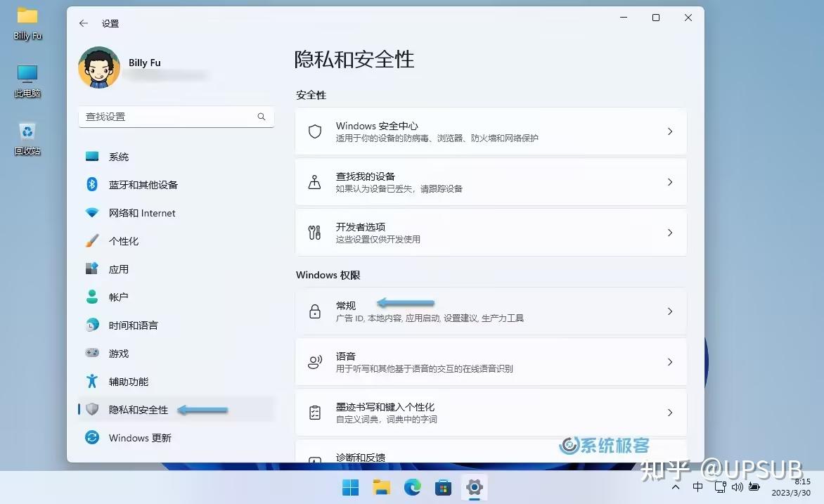Show hidden icons via the system tray chevron
Image resolution: width=824 pixels, height=504 pixels.
pyautogui.click(x=675, y=486)
